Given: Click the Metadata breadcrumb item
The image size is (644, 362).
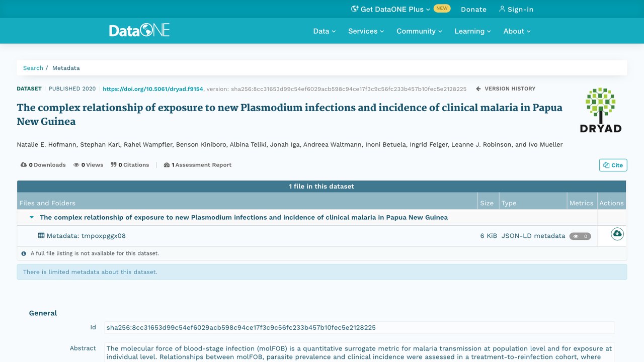Looking at the screenshot, I should [x=66, y=68].
